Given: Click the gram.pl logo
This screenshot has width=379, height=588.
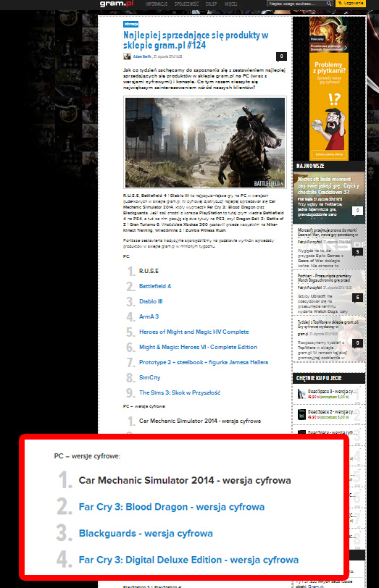Looking at the screenshot, I should [117, 4].
